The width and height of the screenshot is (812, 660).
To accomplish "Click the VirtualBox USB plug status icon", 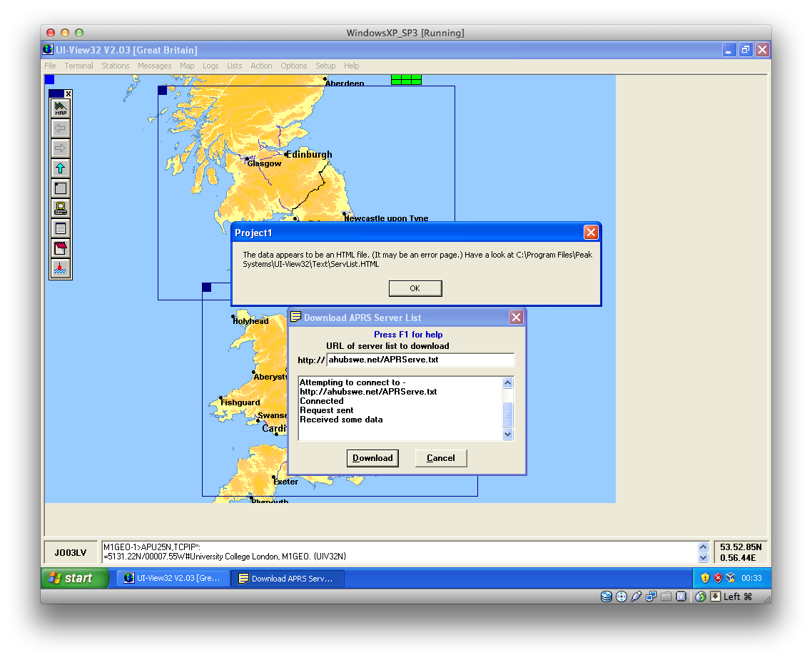I will coord(636,596).
